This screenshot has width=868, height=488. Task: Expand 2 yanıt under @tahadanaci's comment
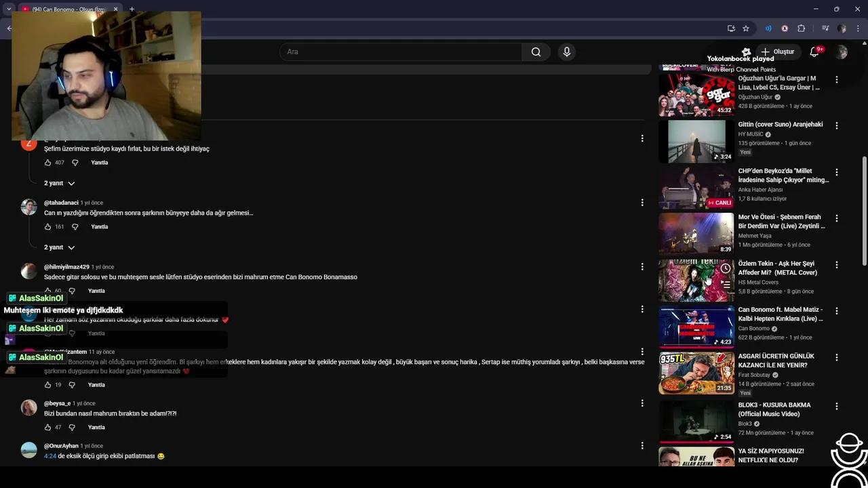[59, 247]
